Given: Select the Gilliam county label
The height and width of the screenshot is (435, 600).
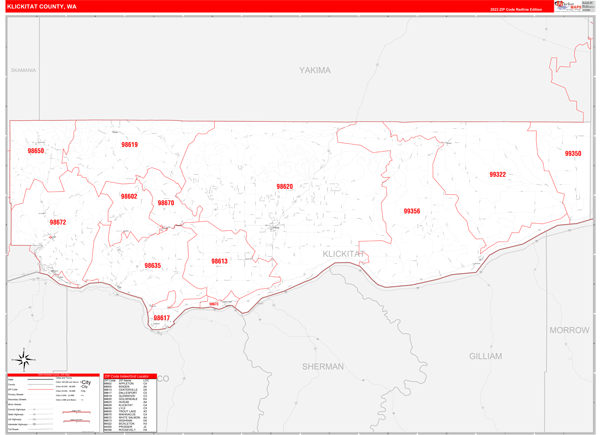Looking at the screenshot, I should 485,356.
